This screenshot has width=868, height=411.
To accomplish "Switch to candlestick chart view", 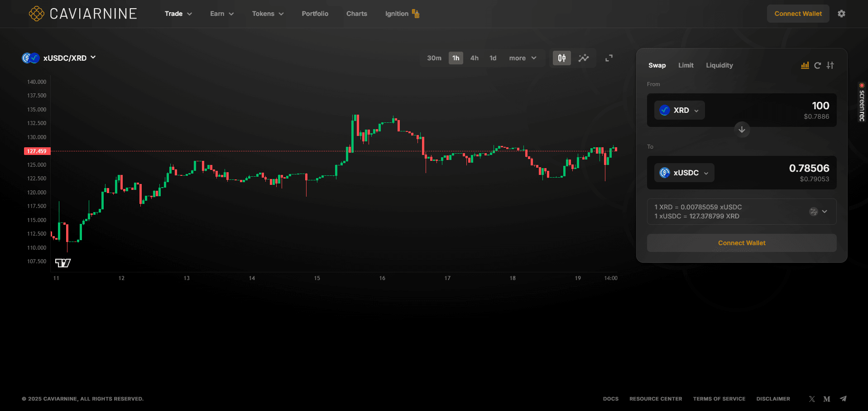I will click(561, 58).
